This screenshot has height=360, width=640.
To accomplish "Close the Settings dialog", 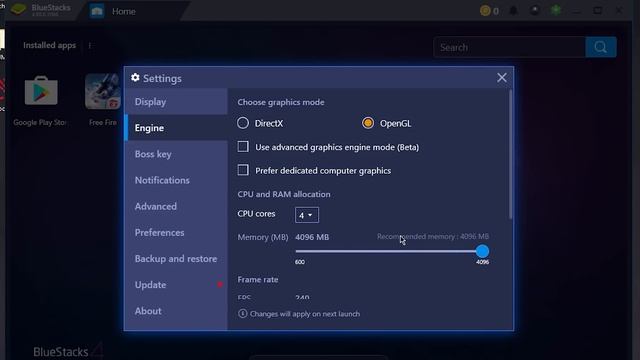I will click(x=502, y=78).
